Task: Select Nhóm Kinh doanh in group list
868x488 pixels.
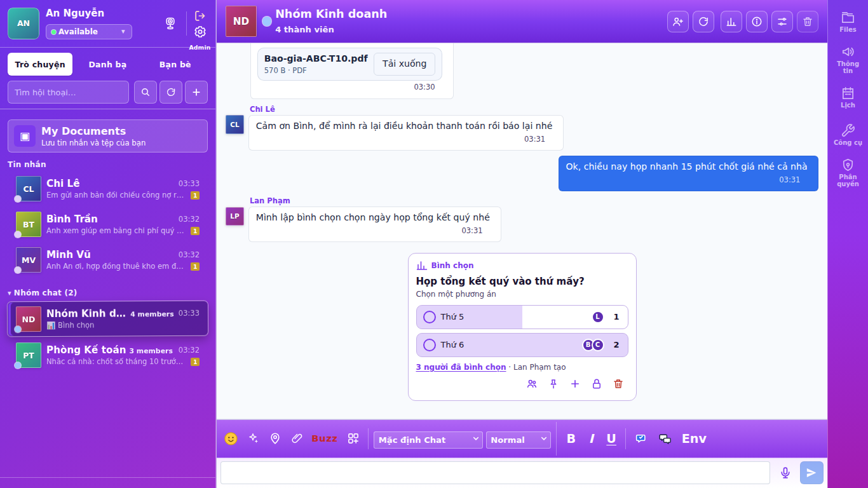Action: point(107,318)
